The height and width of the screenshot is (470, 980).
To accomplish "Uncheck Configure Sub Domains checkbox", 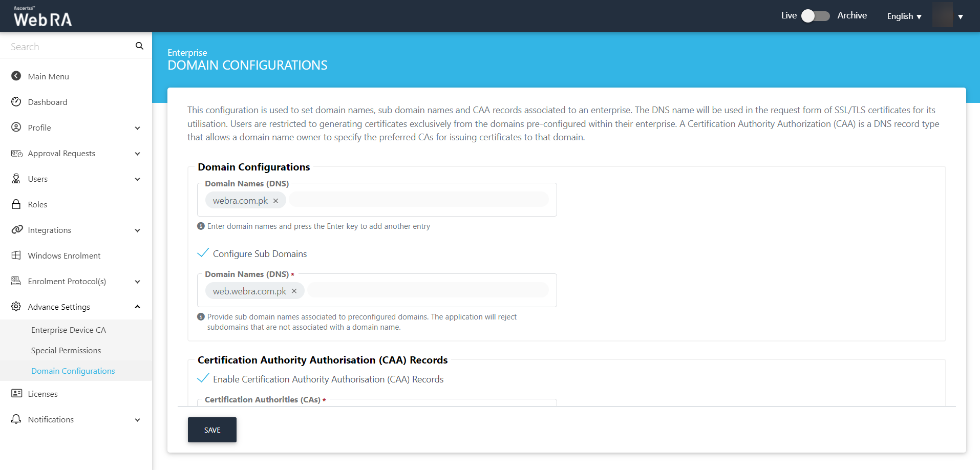I will coord(203,253).
